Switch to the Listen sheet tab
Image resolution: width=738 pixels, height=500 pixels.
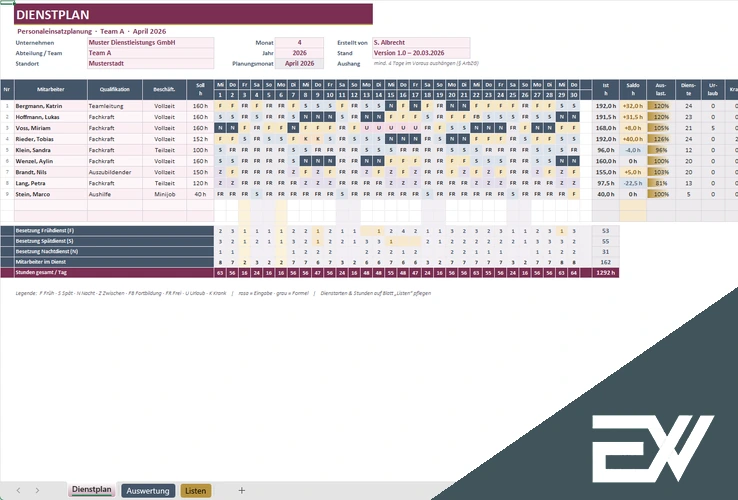pyautogui.click(x=196, y=491)
